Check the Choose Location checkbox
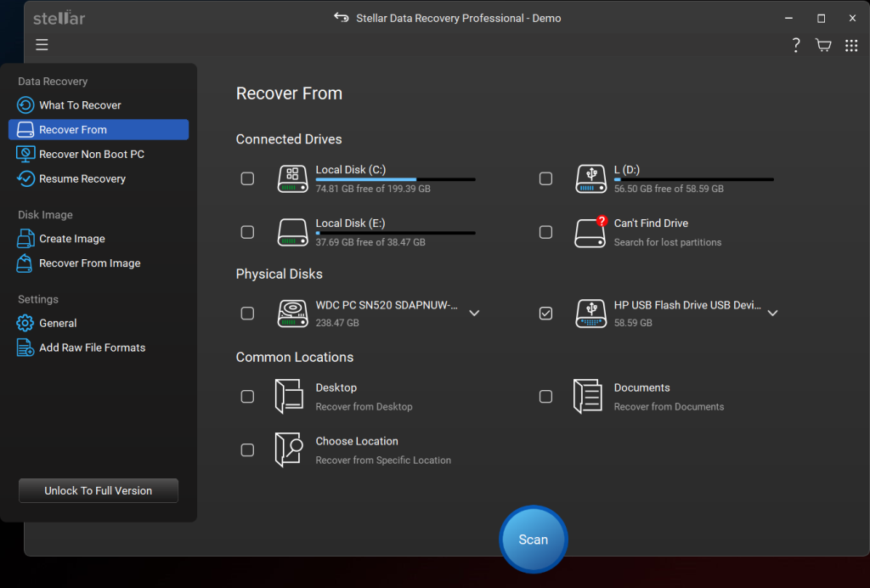Screen dimensions: 870x588 tap(247, 449)
